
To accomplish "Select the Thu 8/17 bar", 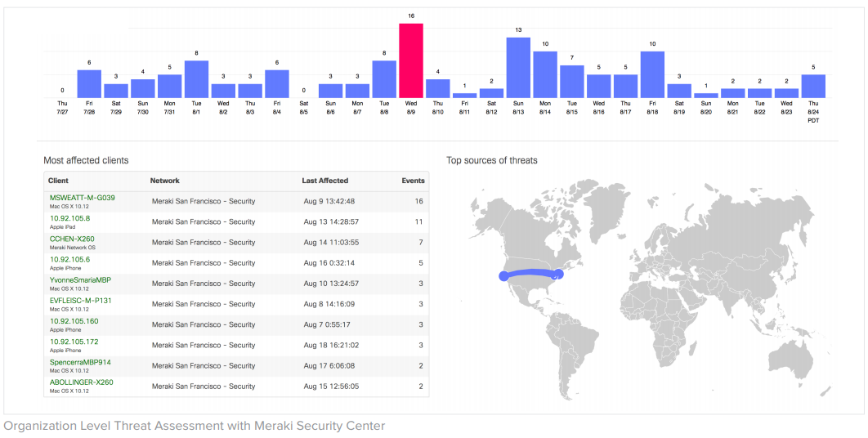I will (625, 87).
